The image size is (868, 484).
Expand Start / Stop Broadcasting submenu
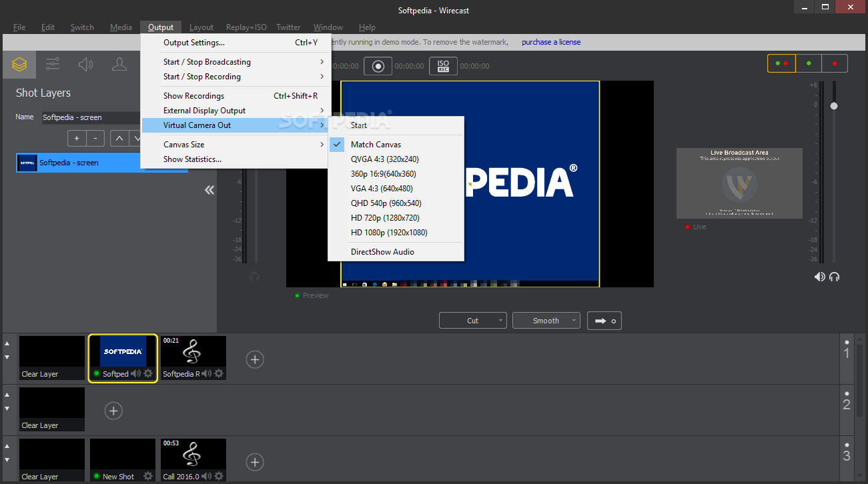236,61
